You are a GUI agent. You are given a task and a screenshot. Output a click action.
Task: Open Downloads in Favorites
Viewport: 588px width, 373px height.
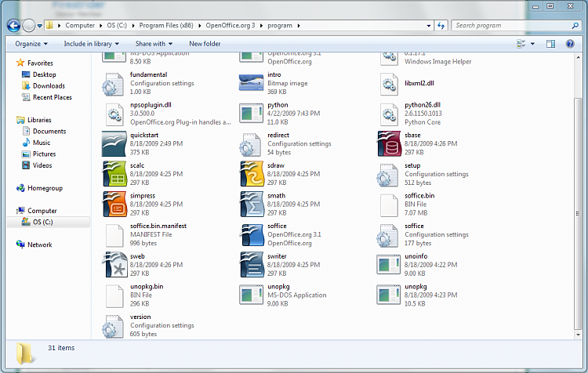[x=49, y=86]
